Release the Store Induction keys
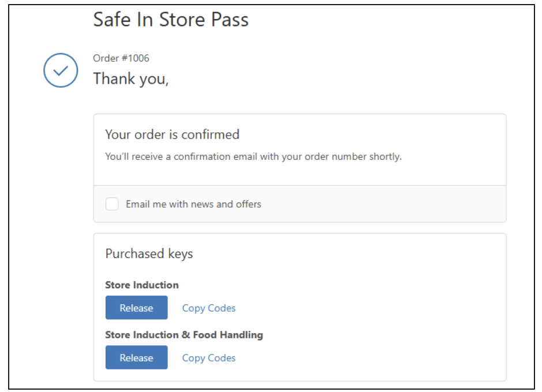542x392 pixels. [137, 308]
